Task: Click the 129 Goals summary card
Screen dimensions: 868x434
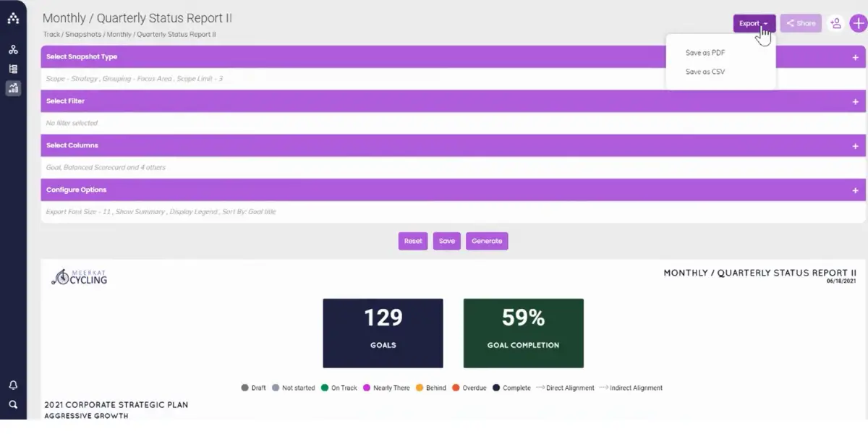Action: (383, 333)
